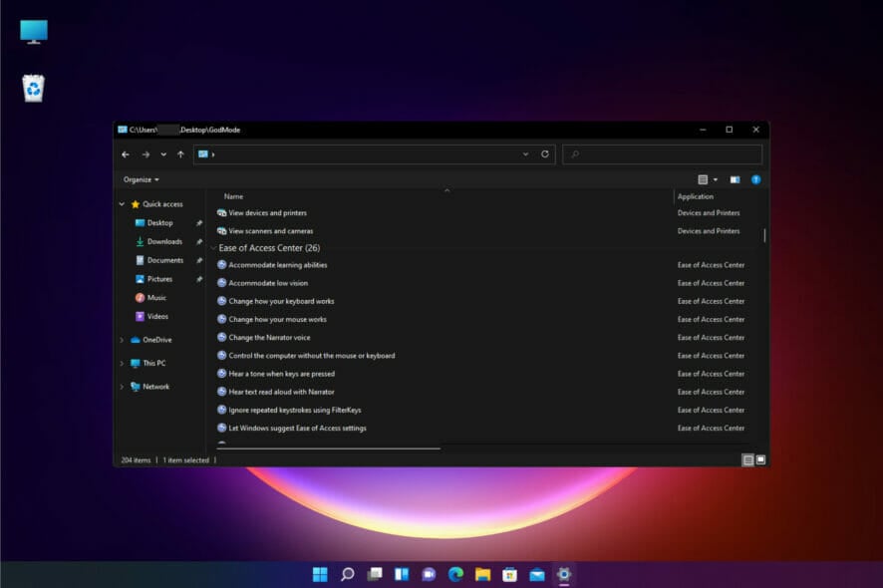Open the address bar history dropdown

tap(525, 154)
